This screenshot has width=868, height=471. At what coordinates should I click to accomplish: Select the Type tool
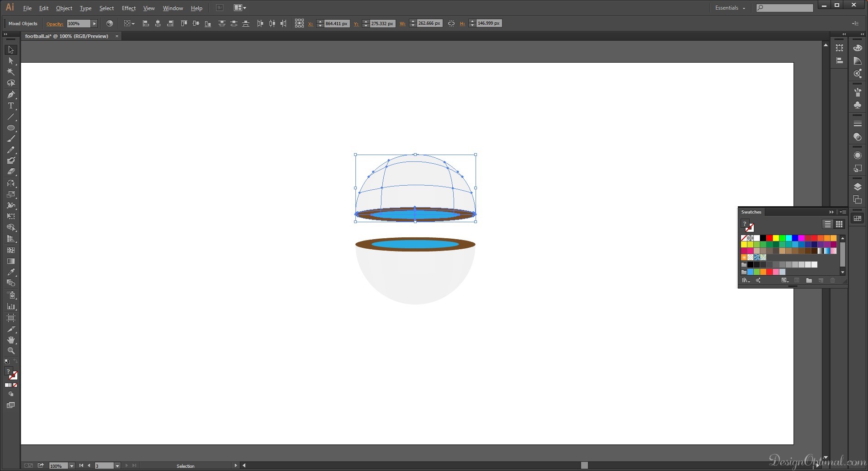point(11,106)
